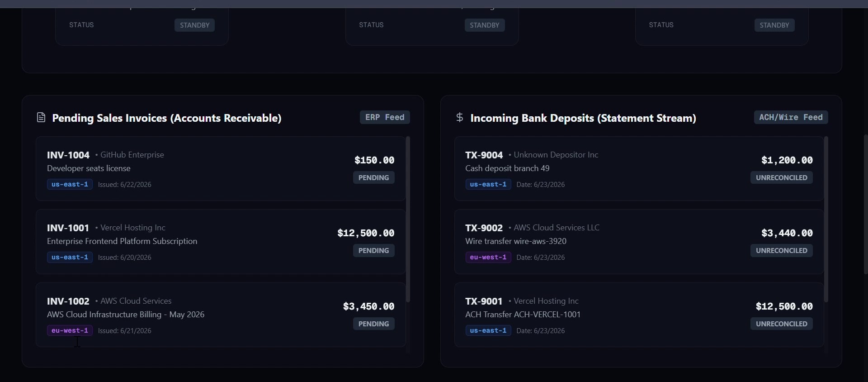This screenshot has width=868, height=382.
Task: Select the $150.00 invoice amount
Action: tap(374, 160)
